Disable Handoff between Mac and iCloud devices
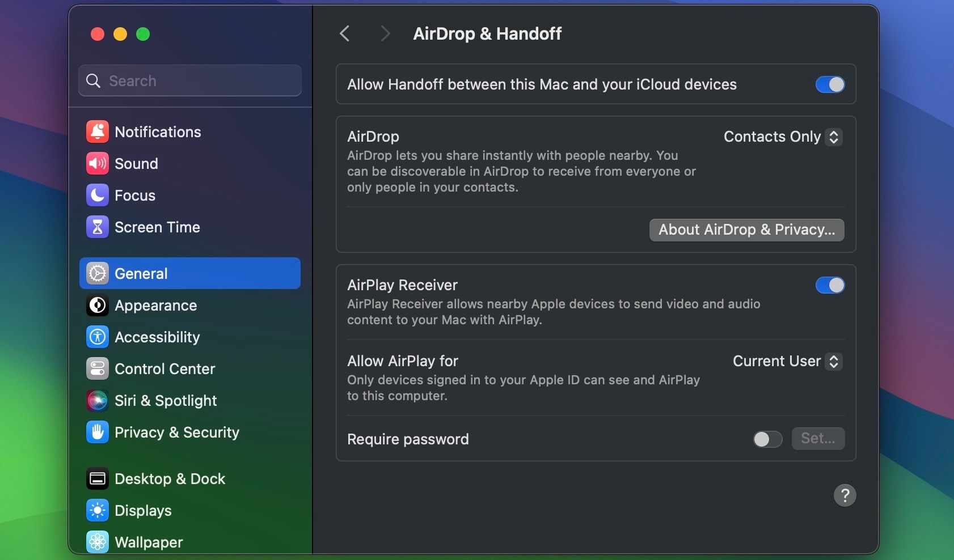The width and height of the screenshot is (954, 560). [x=830, y=84]
